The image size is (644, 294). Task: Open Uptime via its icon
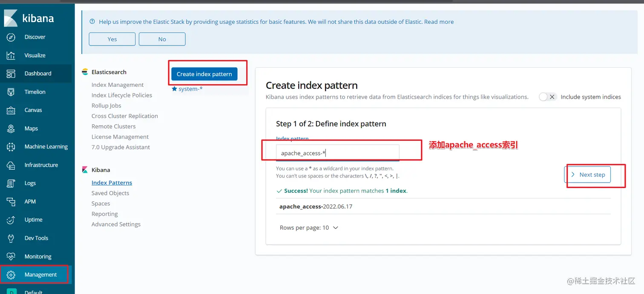[x=11, y=220]
